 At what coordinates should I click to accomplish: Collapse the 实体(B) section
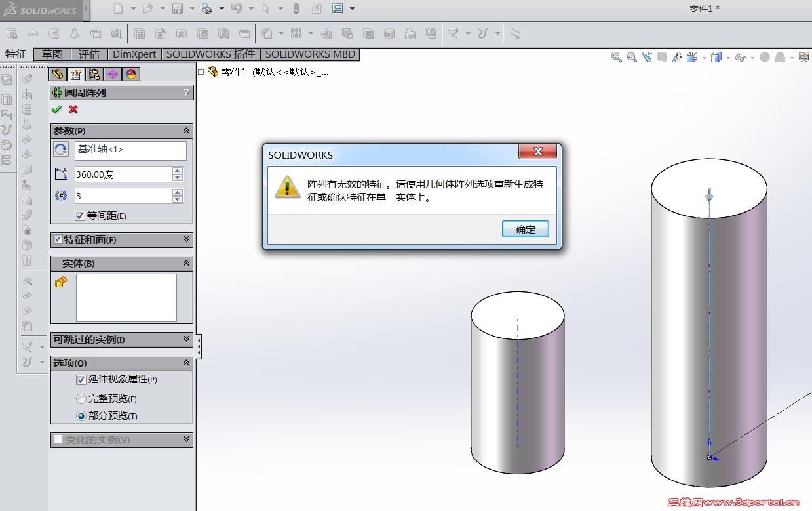[x=186, y=263]
